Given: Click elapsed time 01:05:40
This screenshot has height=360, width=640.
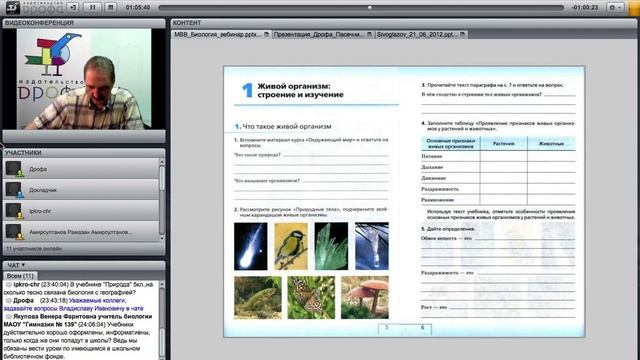Looking at the screenshot, I should 138,7.
